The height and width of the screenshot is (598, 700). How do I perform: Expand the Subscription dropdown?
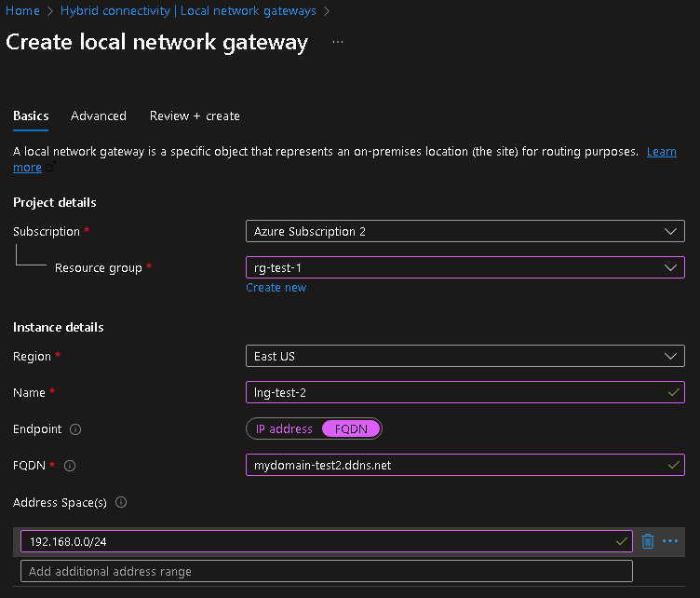click(x=464, y=231)
